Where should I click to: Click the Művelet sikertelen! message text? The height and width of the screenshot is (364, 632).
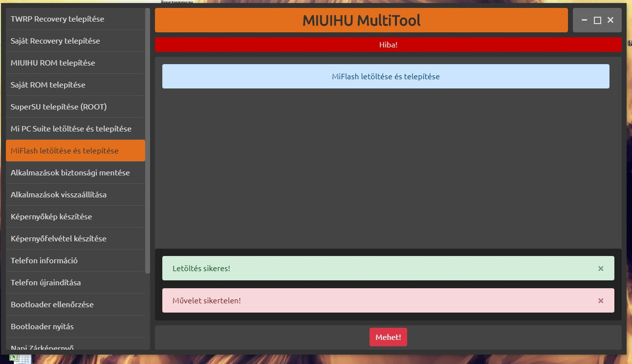click(207, 300)
